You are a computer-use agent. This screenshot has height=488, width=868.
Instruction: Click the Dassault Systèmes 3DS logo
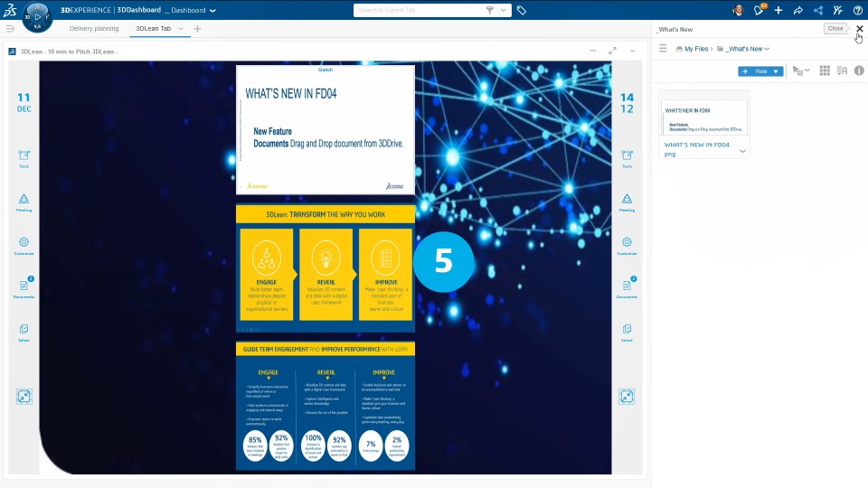point(10,9)
